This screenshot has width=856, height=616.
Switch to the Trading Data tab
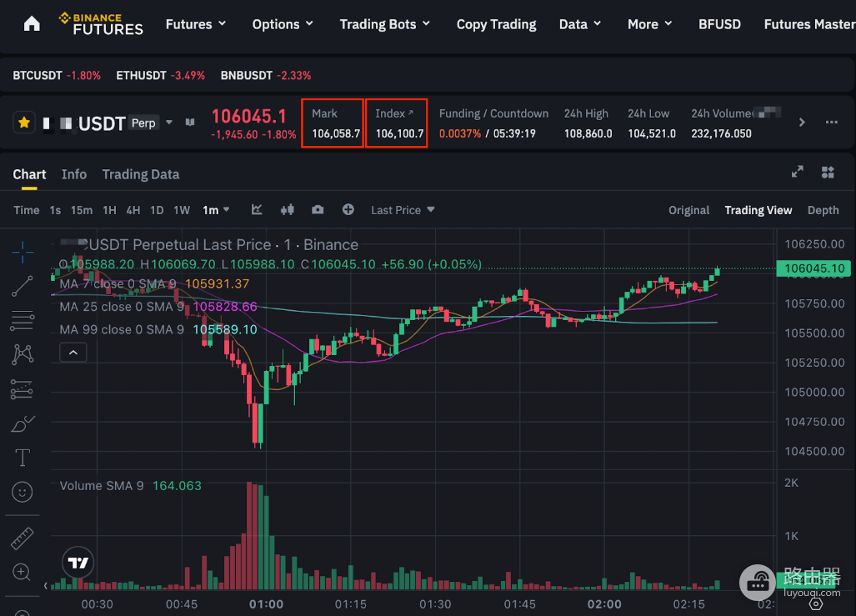140,174
